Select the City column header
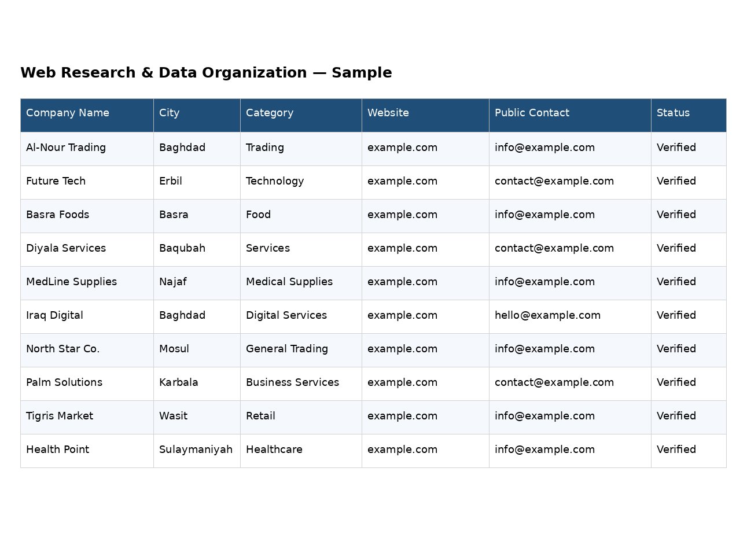Image resolution: width=747 pixels, height=560 pixels. pos(197,115)
